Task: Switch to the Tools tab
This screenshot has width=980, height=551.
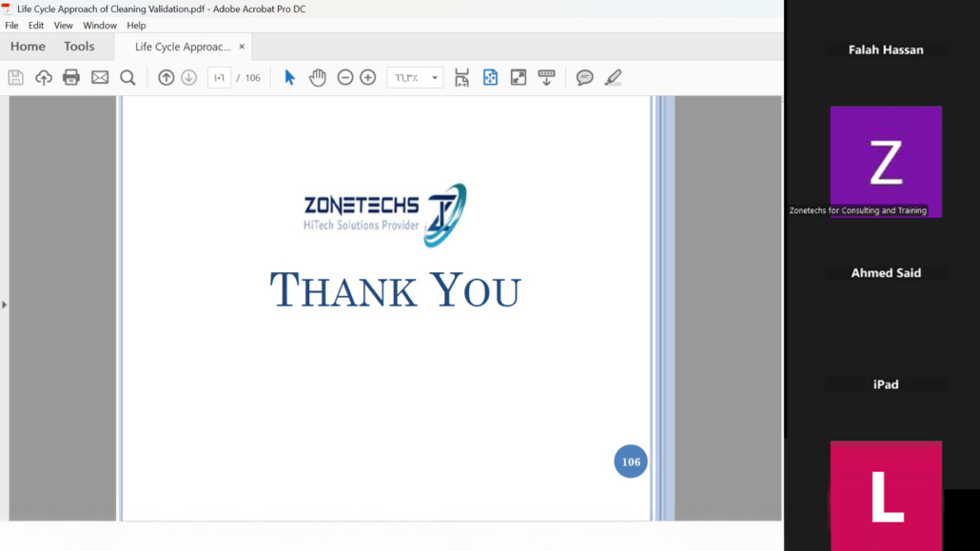Action: pyautogui.click(x=79, y=47)
